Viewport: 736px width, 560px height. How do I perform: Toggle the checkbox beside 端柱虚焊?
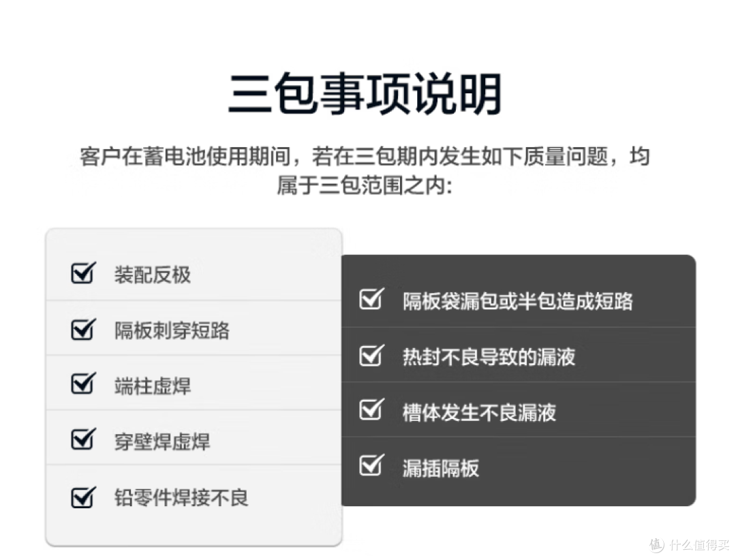pyautogui.click(x=83, y=384)
